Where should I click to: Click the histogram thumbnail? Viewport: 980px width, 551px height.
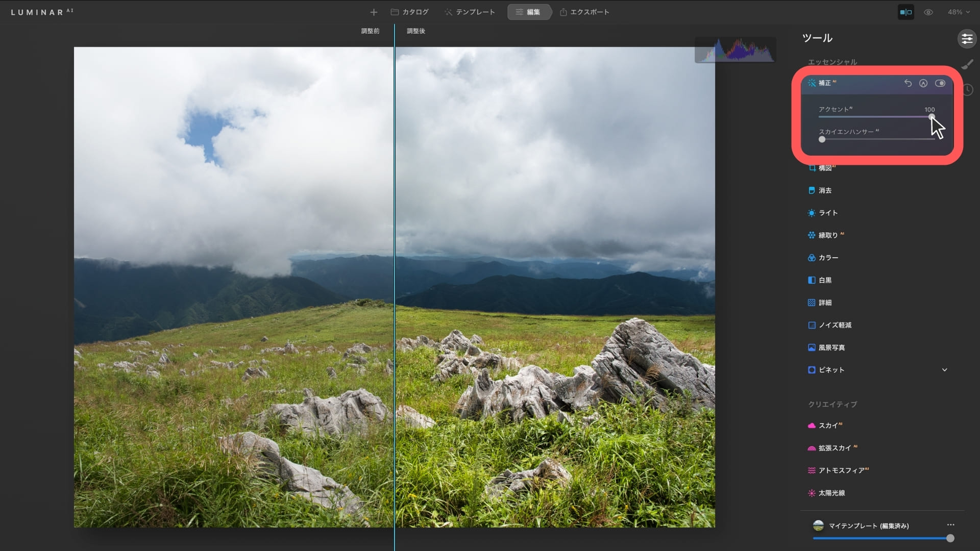click(x=735, y=50)
